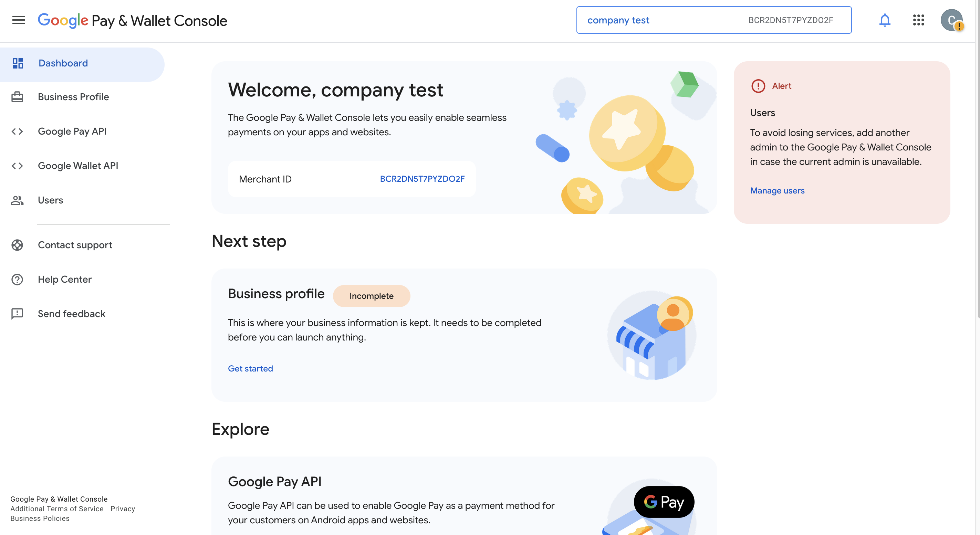980x535 pixels.
Task: Choose Send feedback
Action: click(72, 314)
